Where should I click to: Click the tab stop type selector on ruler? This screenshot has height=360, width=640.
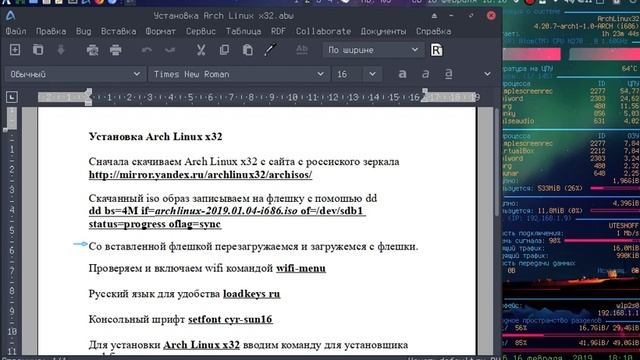pyautogui.click(x=12, y=97)
